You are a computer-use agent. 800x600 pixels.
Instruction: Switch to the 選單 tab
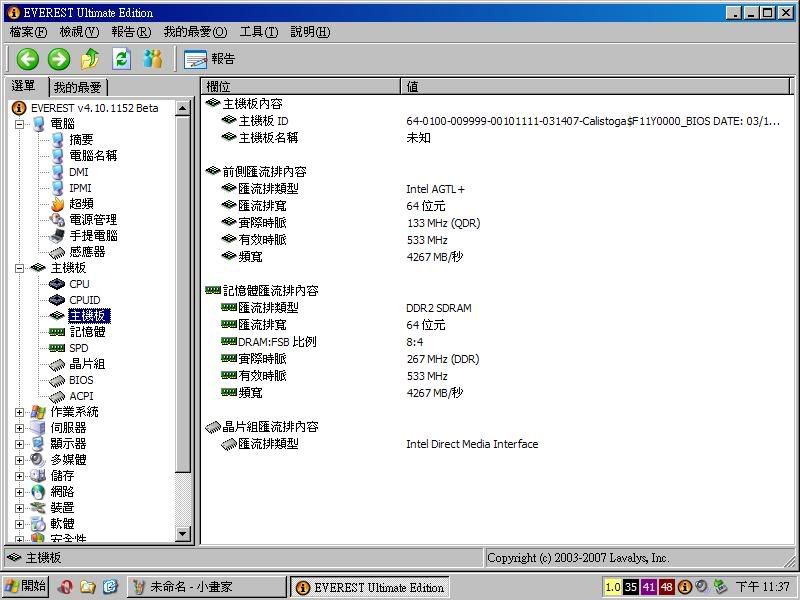[x=24, y=86]
